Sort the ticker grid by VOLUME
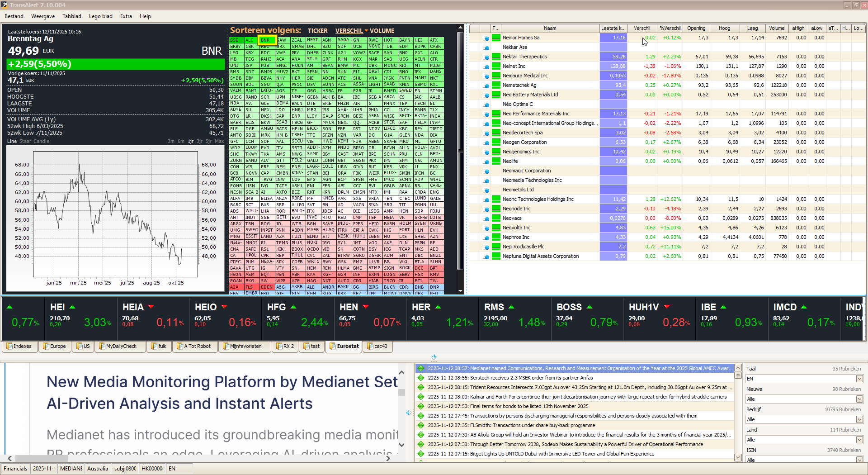Image resolution: width=868 pixels, height=475 pixels. point(382,31)
